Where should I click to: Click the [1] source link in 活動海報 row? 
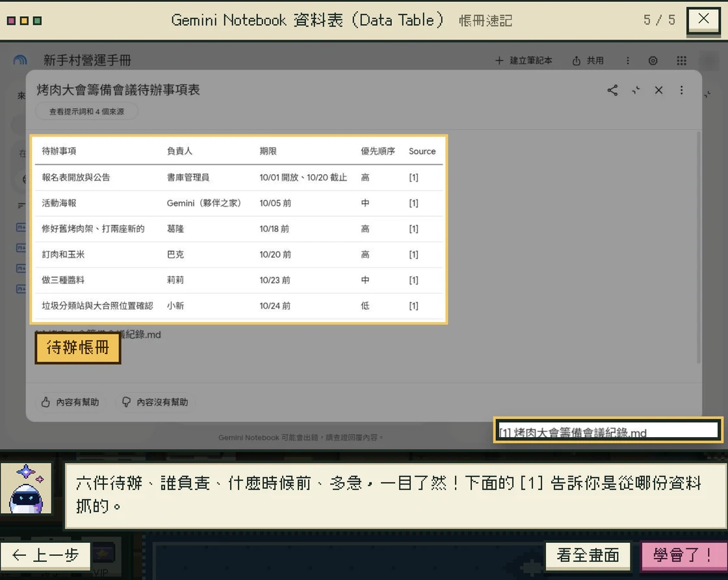tap(413, 203)
